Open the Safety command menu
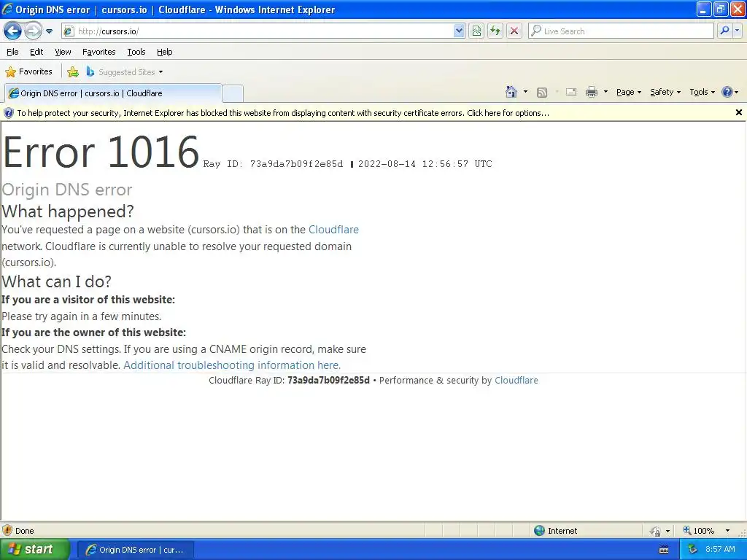Screen dimensions: 747x560 point(665,92)
